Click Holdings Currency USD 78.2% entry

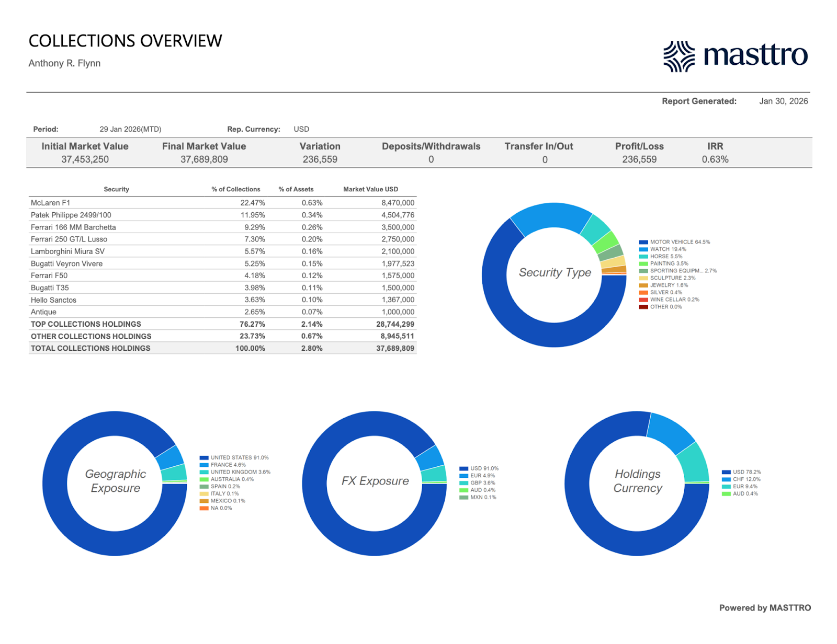[x=742, y=472]
